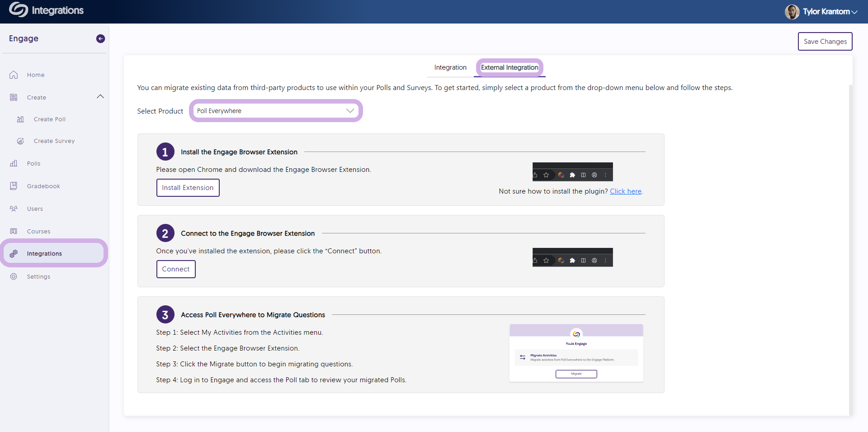The width and height of the screenshot is (868, 432).
Task: Click the Create Survey icon
Action: coord(20,141)
